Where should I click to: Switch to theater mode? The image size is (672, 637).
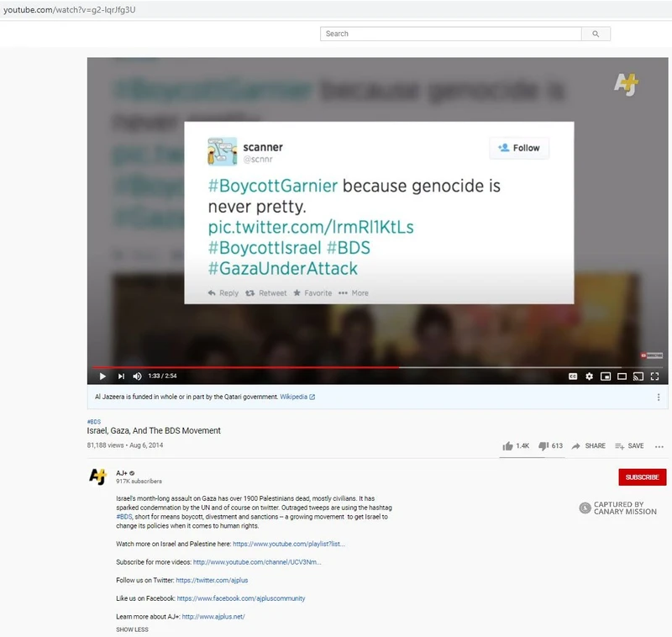click(x=622, y=376)
